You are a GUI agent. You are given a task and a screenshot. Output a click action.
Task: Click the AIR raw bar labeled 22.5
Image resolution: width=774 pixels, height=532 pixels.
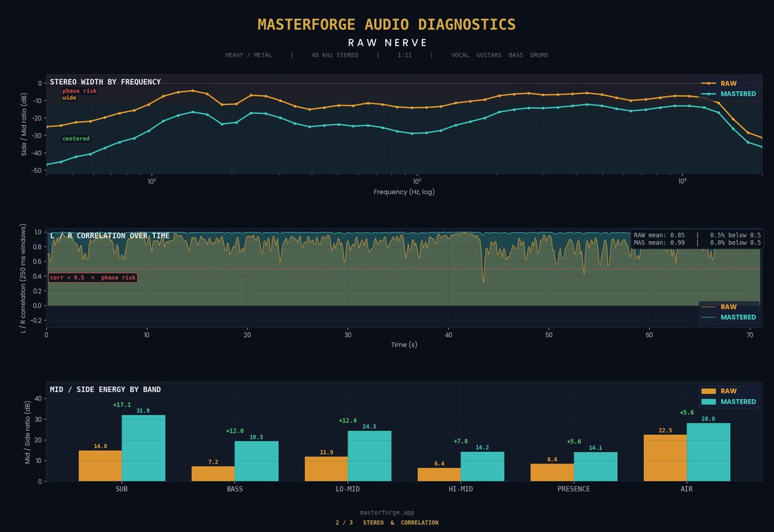(665, 458)
